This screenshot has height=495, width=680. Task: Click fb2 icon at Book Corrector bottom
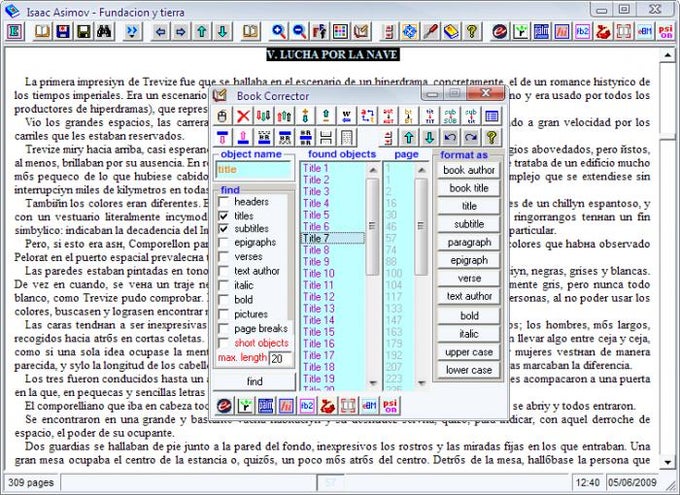pyautogui.click(x=307, y=406)
